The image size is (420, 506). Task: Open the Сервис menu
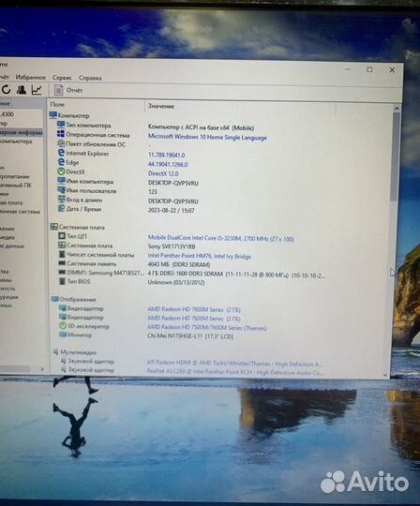tap(62, 78)
